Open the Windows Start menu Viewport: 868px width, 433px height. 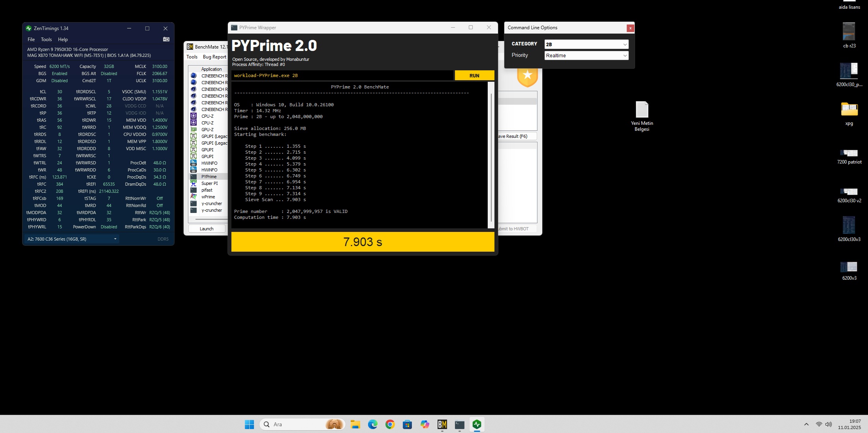[x=249, y=424]
